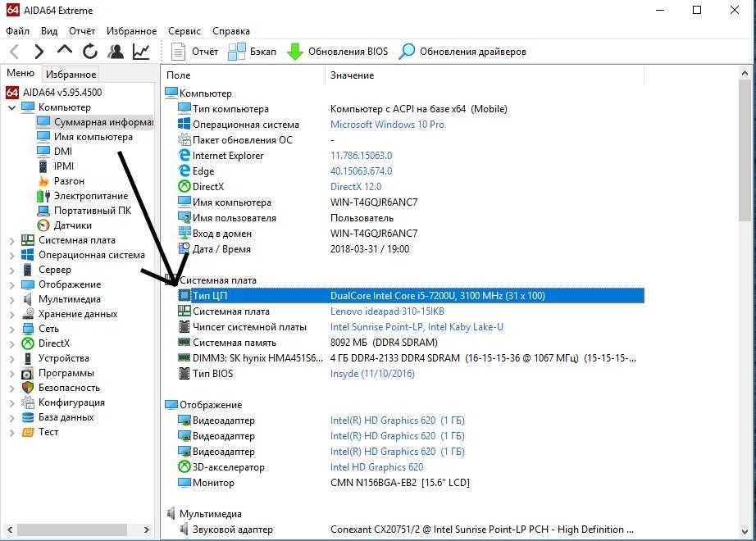This screenshot has height=541, width=756.
Task: Open the Сервис menu
Action: (184, 31)
